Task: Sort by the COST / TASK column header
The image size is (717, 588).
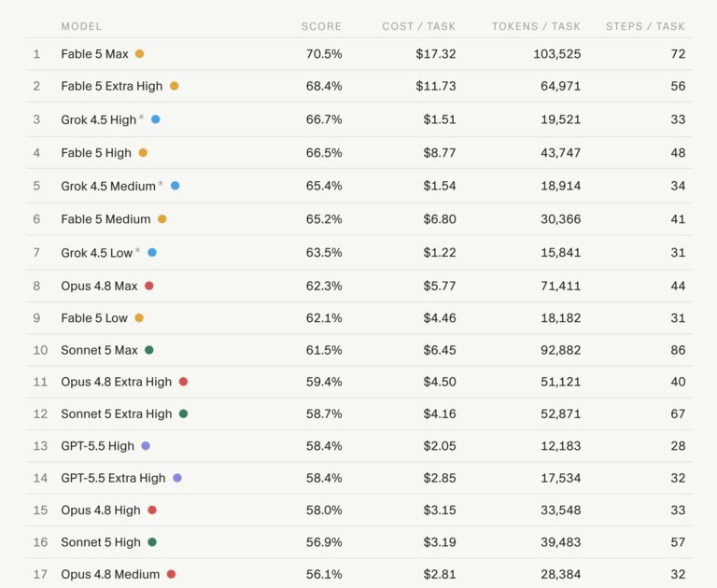Action: pos(419,26)
